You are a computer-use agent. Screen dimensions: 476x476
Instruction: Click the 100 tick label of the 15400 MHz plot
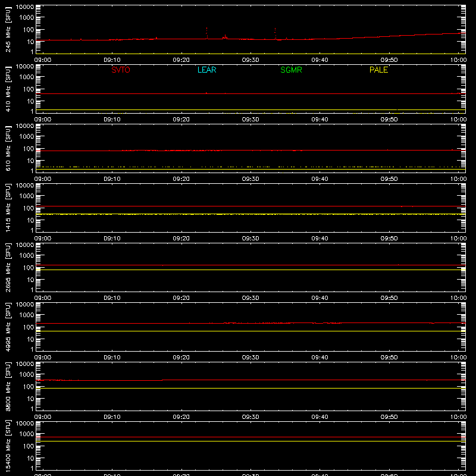[x=29, y=446]
